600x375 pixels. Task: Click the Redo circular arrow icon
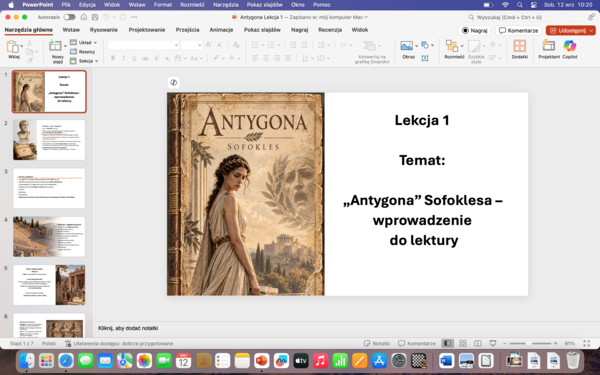pyautogui.click(x=123, y=17)
